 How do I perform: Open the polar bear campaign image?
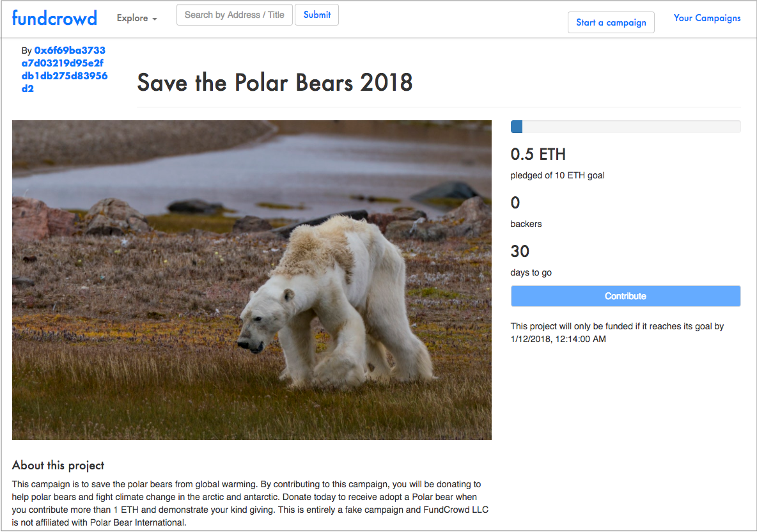pyautogui.click(x=251, y=280)
